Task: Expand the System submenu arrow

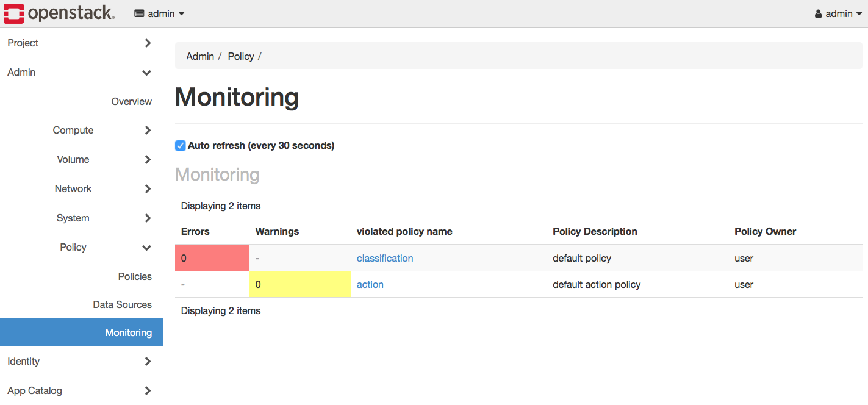Action: 148,218
